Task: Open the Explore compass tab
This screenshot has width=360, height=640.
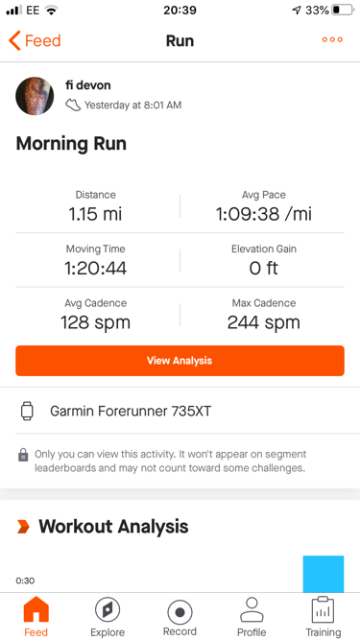Action: click(107, 617)
